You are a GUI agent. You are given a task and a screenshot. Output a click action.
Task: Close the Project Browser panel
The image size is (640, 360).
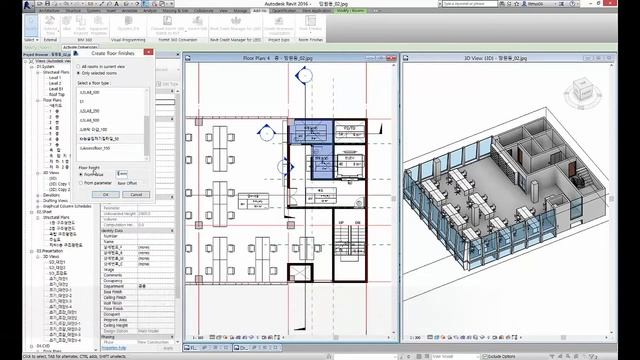pyautogui.click(x=178, y=54)
